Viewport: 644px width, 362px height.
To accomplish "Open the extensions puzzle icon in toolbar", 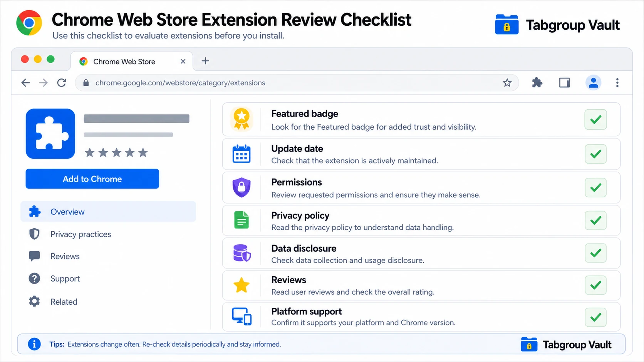I will coord(537,83).
